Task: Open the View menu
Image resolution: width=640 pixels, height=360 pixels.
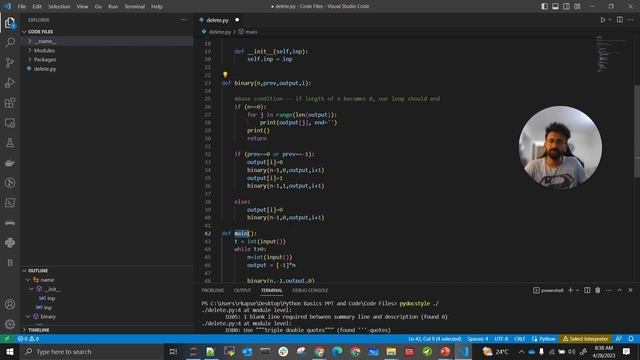Action: [82, 6]
